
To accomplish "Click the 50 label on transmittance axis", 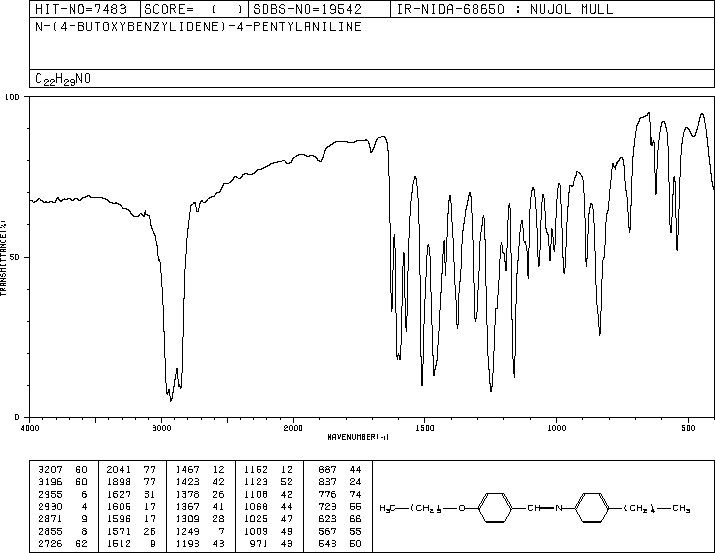I will click(15, 257).
